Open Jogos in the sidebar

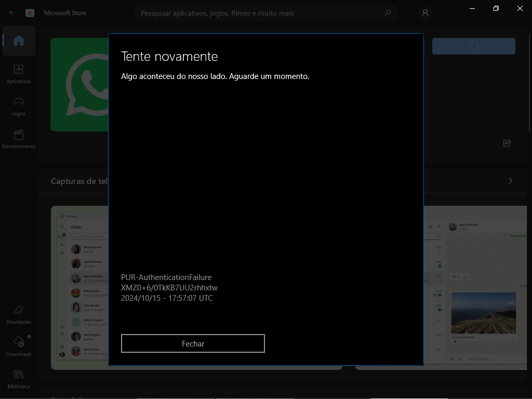(19, 107)
